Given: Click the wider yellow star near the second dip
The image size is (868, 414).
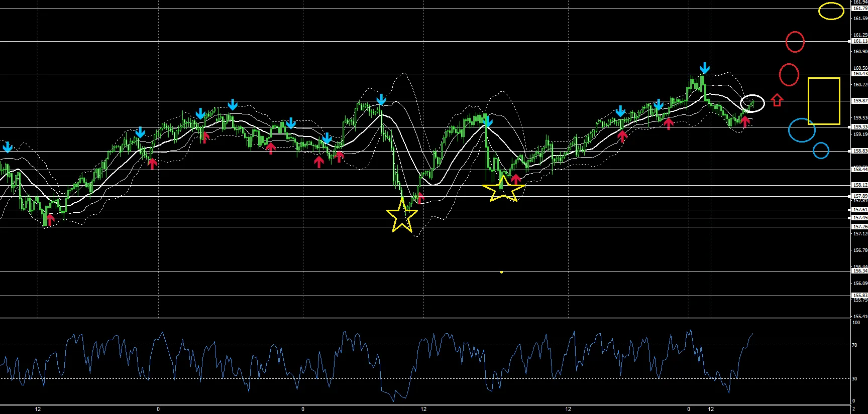Looking at the screenshot, I should (x=503, y=189).
